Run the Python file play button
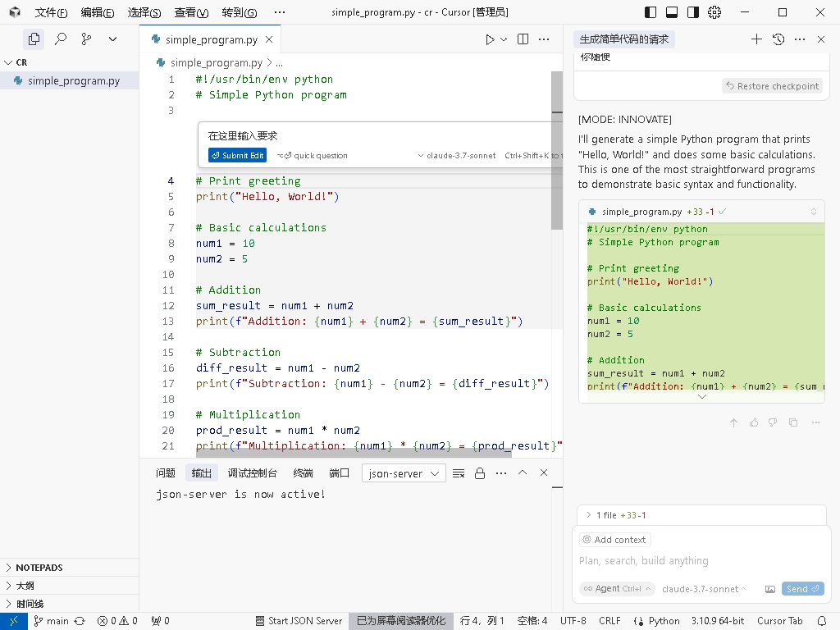 pyautogui.click(x=490, y=39)
